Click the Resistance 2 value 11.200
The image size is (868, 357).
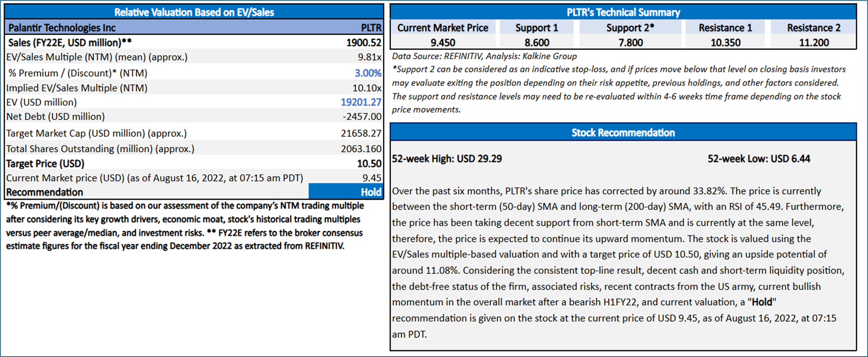pos(814,42)
